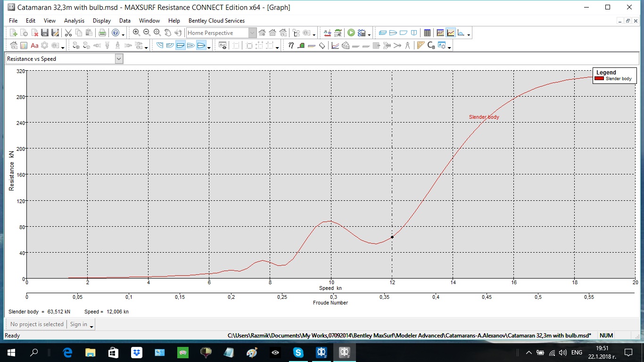Open the Resistance vs Speed graph dropdown
Viewport: 644px width, 362px height.
click(119, 59)
